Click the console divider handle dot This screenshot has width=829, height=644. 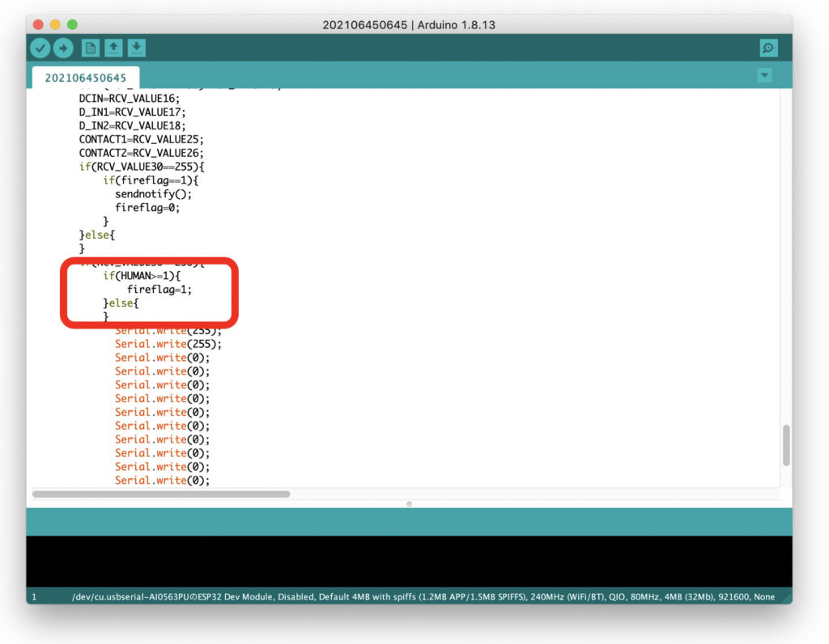[x=409, y=503]
